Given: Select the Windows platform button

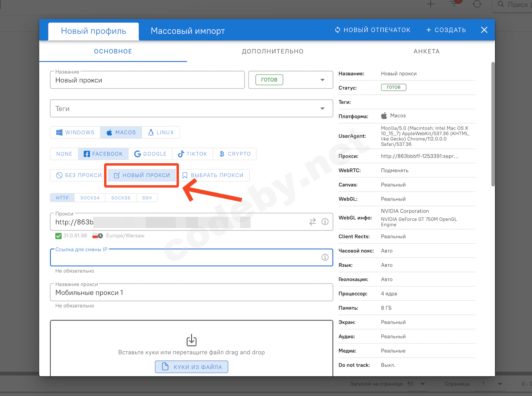Looking at the screenshot, I should 75,132.
